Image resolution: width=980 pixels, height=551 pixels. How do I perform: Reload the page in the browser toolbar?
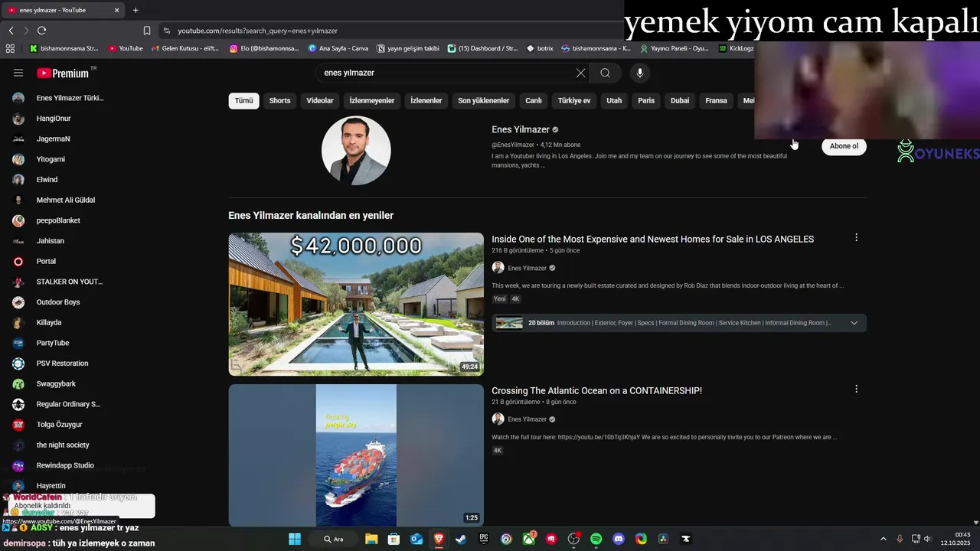coord(41,31)
